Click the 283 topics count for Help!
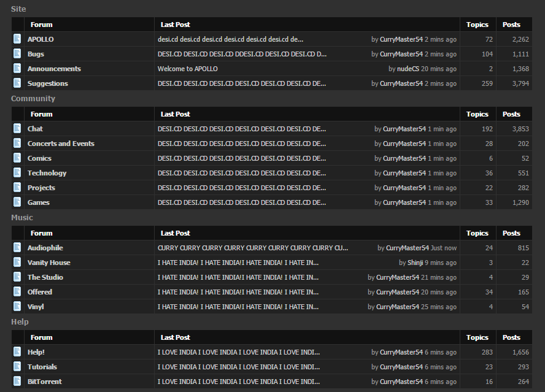Screen dimensions: 545x392 (487, 352)
